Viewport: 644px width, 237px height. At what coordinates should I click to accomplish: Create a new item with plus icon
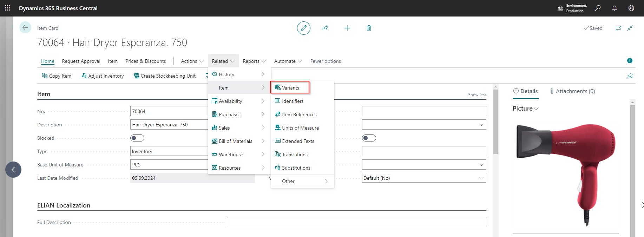point(347,28)
